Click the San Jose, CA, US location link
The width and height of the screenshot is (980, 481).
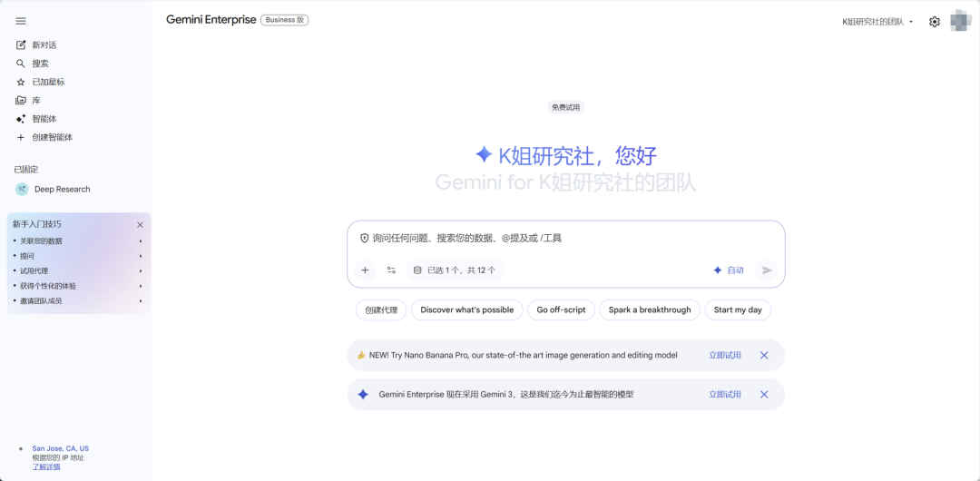pyautogui.click(x=61, y=448)
